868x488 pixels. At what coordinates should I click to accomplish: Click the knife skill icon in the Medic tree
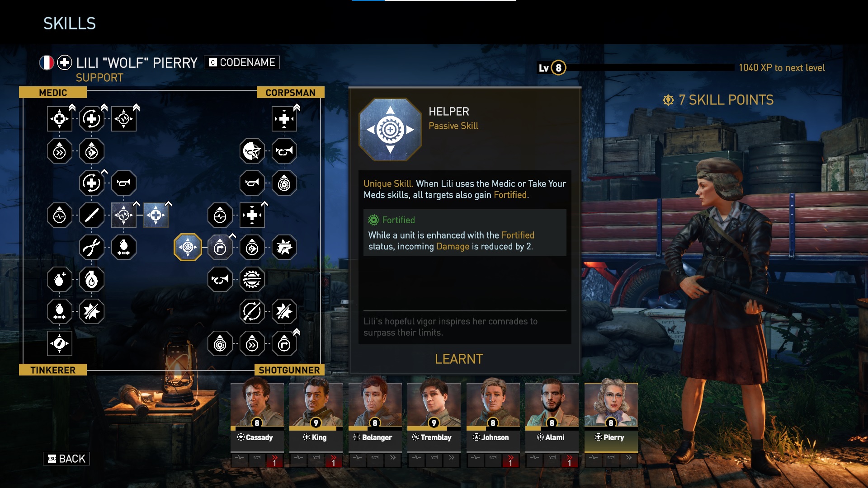click(92, 215)
